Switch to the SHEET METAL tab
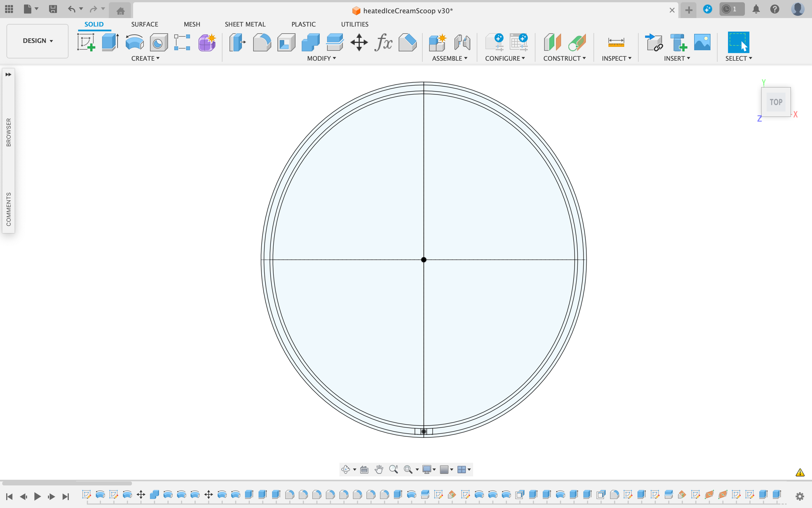This screenshot has height=508, width=812. [x=245, y=24]
